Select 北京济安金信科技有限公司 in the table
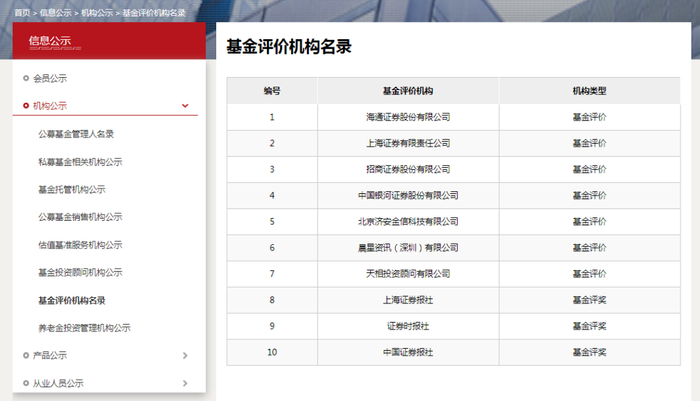700x401 pixels. tap(408, 221)
